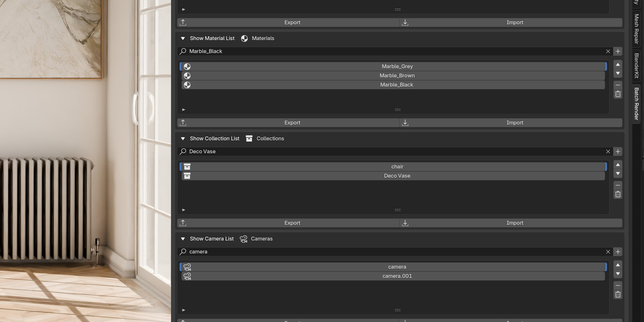The width and height of the screenshot is (644, 322).
Task: Click the Materials sphere icon in the header
Action: [245, 39]
